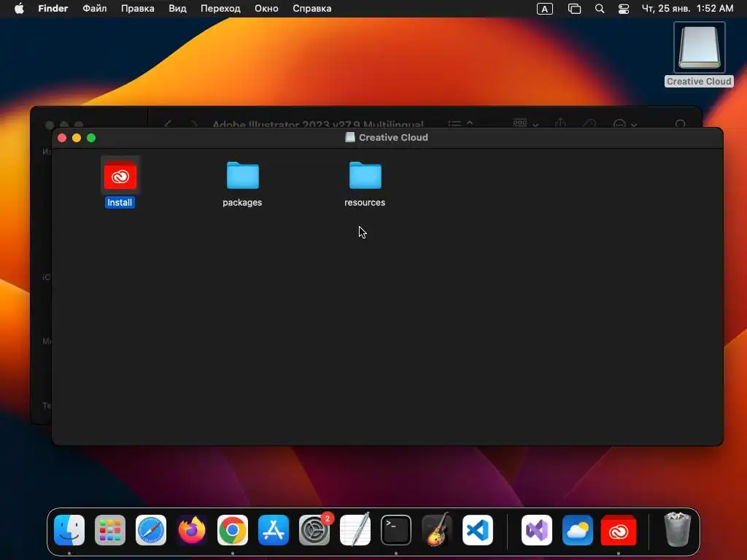Launch Visual Studio from the Dock

point(537,530)
